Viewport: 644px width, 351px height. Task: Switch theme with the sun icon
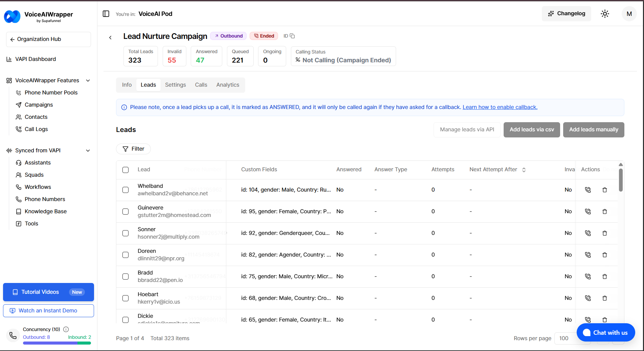tap(605, 14)
